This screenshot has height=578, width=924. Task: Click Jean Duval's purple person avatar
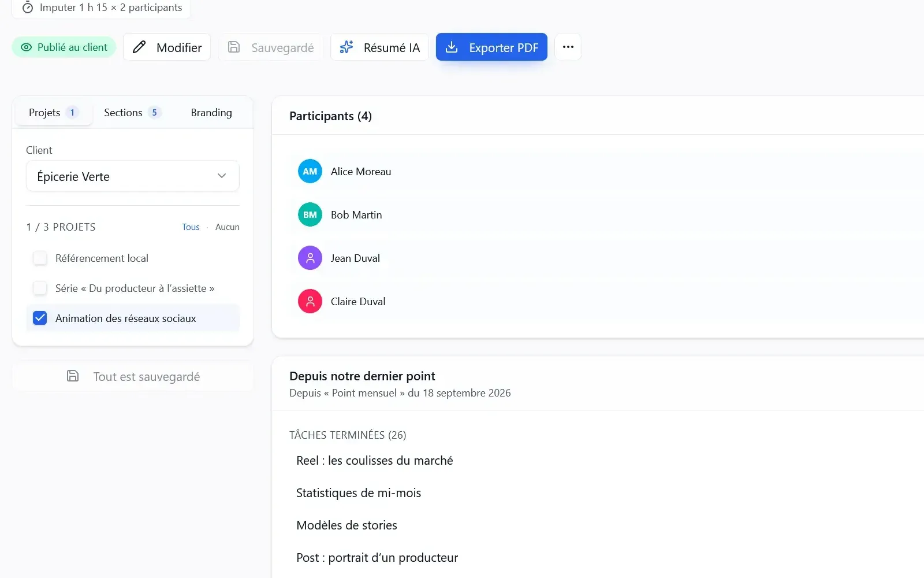pos(310,258)
